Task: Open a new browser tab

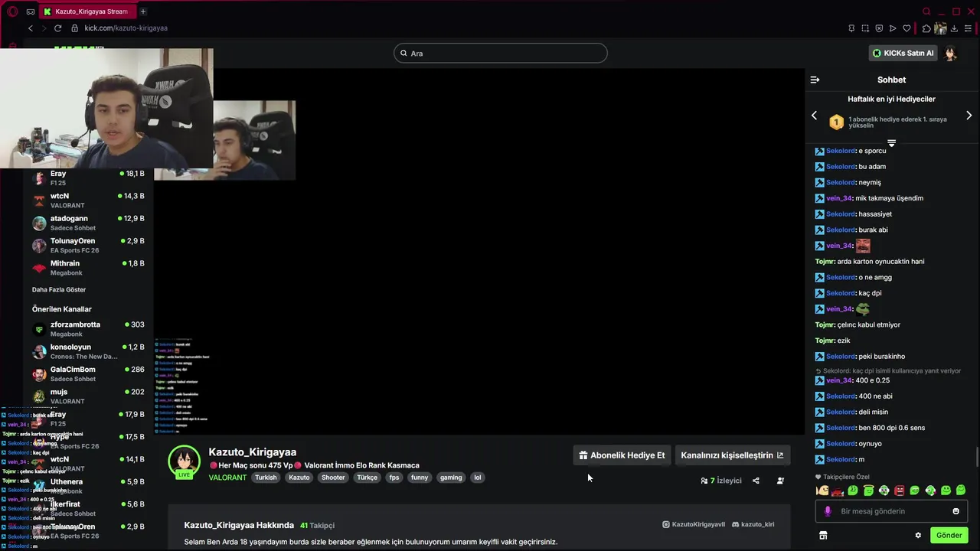Action: point(142,11)
